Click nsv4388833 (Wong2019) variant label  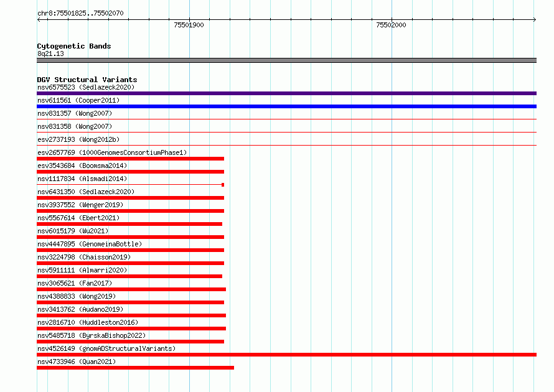[x=77, y=296]
